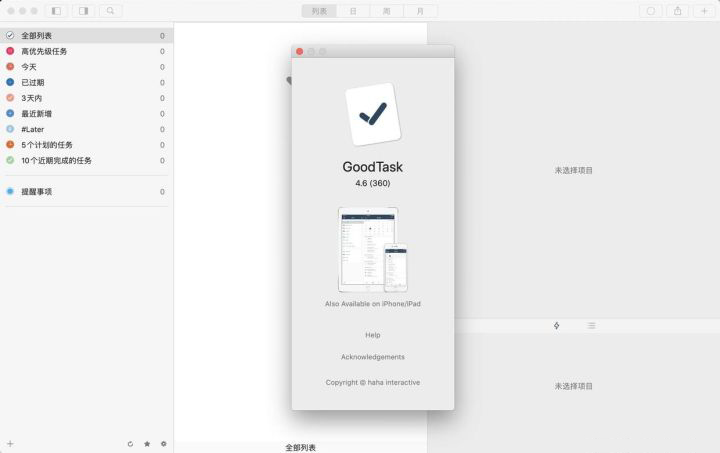
Task: Click the GoodTask title in About window
Action: [x=373, y=167]
